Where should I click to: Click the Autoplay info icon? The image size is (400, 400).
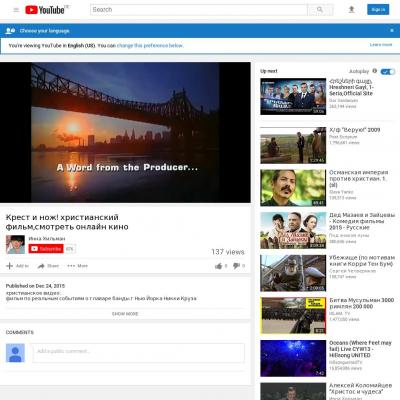point(375,71)
